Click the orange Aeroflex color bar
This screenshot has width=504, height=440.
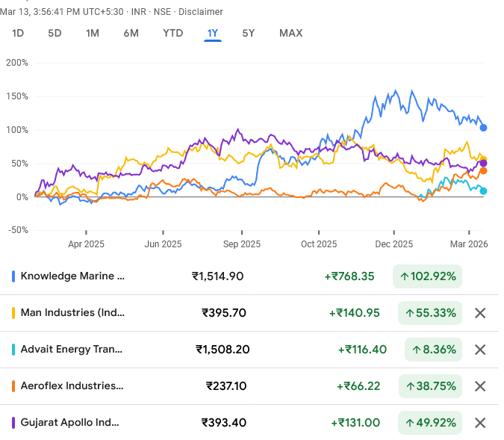click(13, 386)
